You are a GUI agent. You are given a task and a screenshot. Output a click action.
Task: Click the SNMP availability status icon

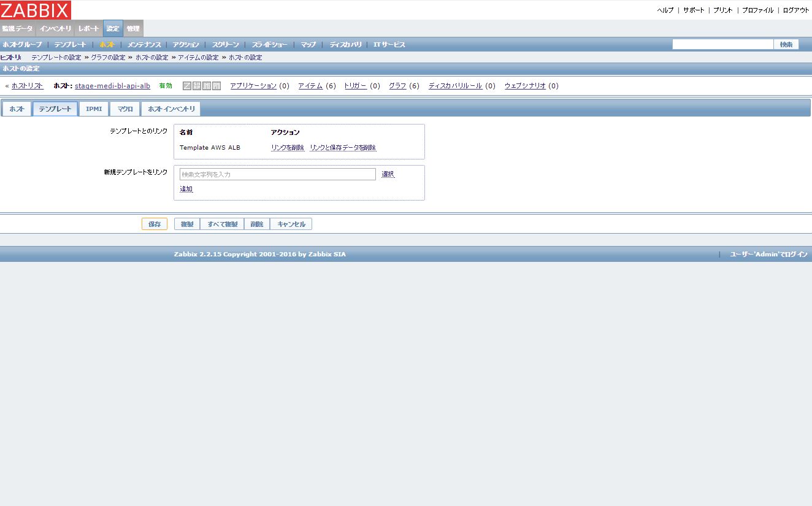(x=196, y=86)
